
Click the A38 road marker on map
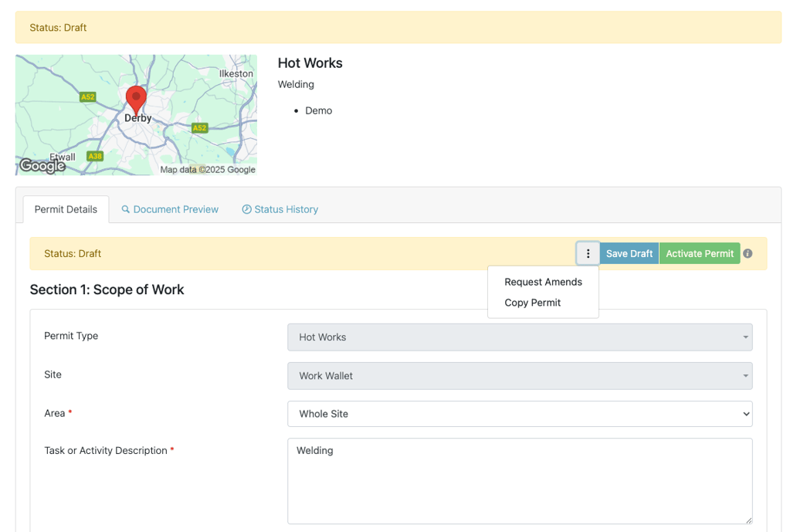pyautogui.click(x=95, y=156)
